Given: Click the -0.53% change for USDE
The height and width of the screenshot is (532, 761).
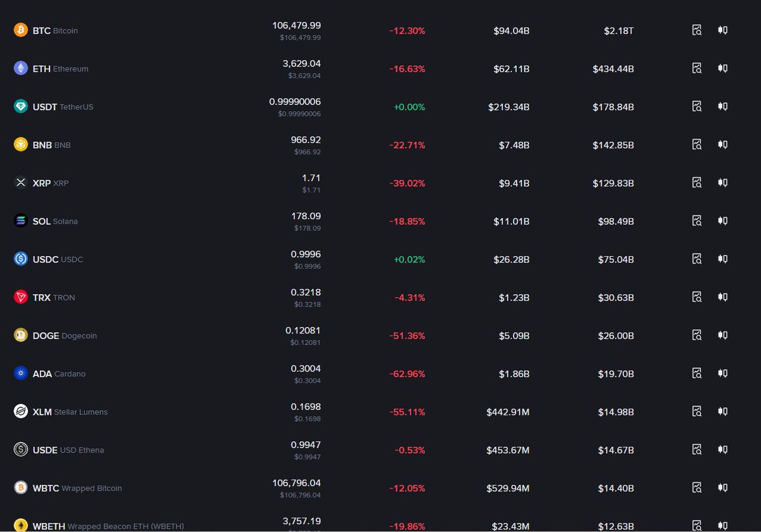Looking at the screenshot, I should coord(410,450).
